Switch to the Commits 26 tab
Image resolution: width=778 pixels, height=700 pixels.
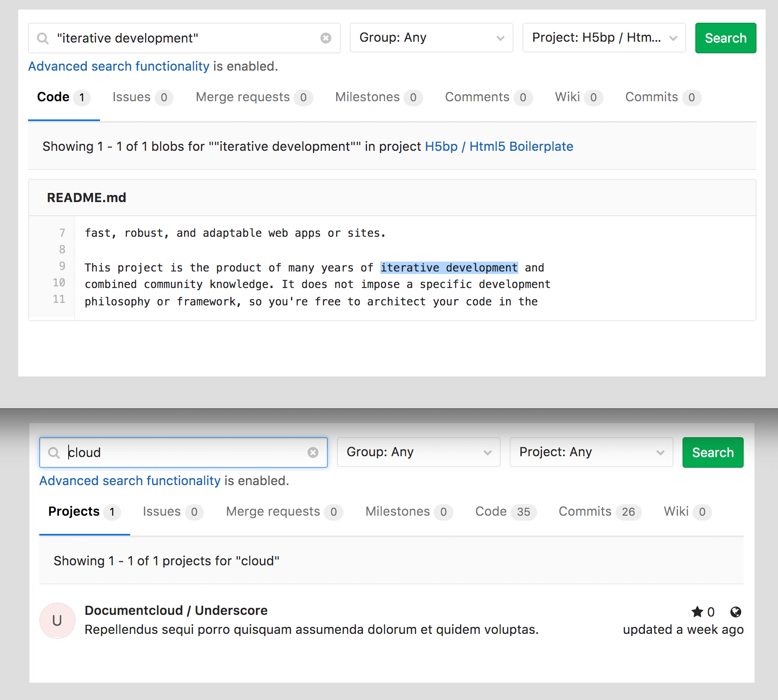599,512
